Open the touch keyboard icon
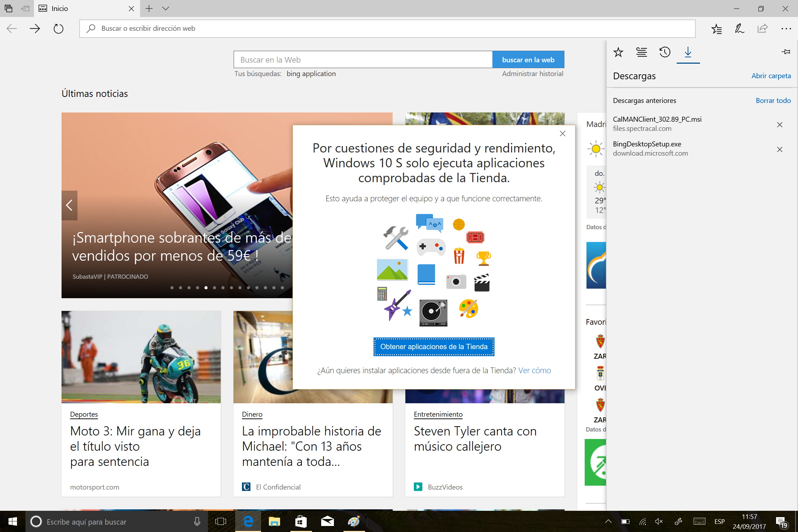The width and height of the screenshot is (798, 532). tap(699, 521)
